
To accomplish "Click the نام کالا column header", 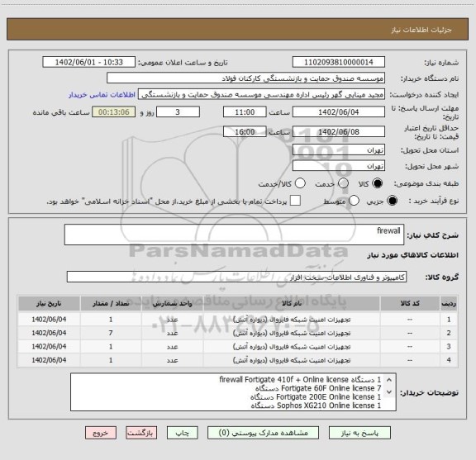I will [x=292, y=303].
